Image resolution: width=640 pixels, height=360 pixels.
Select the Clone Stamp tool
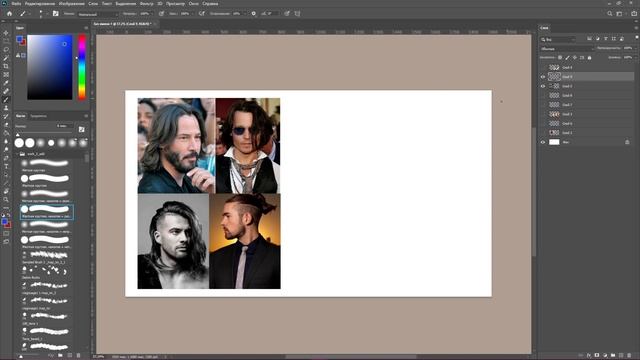[x=6, y=108]
